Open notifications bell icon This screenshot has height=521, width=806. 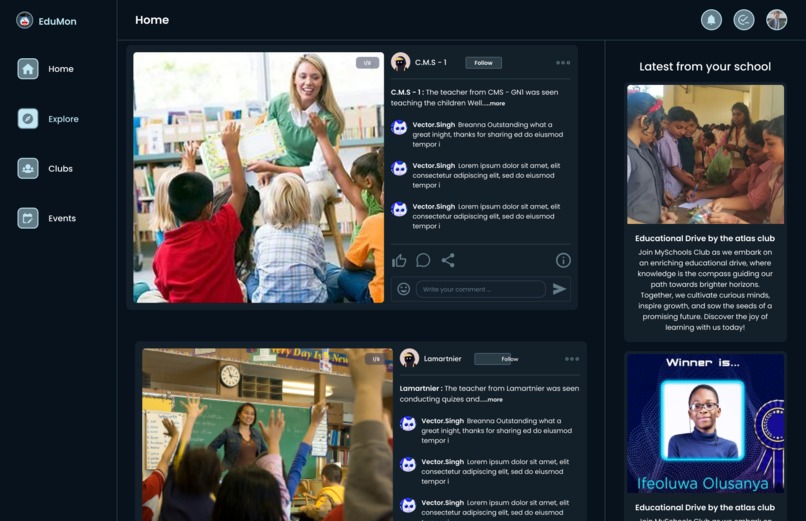point(711,20)
